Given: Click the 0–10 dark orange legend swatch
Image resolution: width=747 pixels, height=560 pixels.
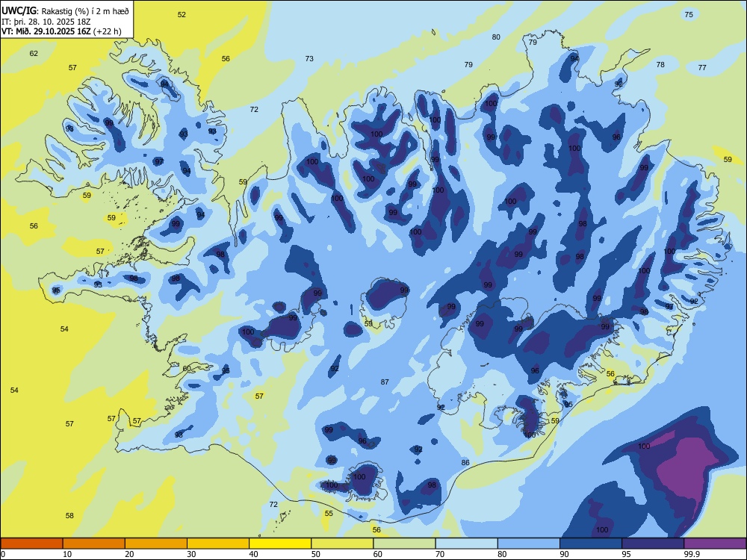Looking at the screenshot, I should click(31, 544).
